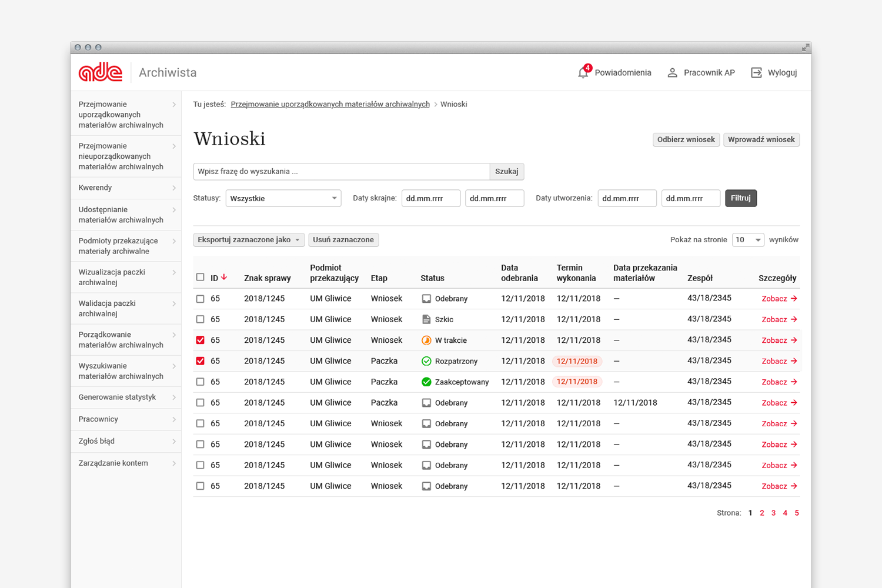Click the Pracownik AP user icon
The height and width of the screenshot is (588, 882).
[672, 73]
